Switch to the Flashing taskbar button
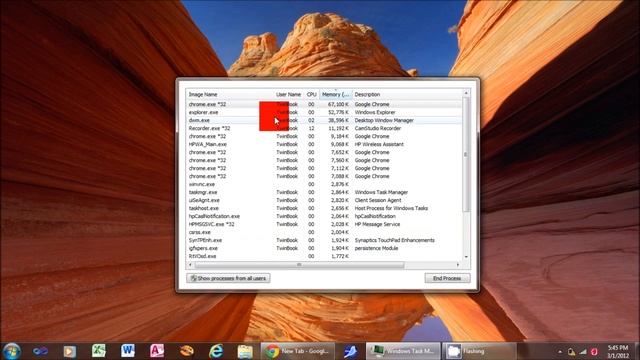 [480, 351]
